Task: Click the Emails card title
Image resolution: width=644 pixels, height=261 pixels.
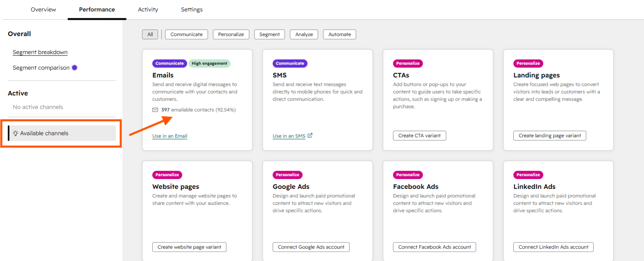Action: 163,75
